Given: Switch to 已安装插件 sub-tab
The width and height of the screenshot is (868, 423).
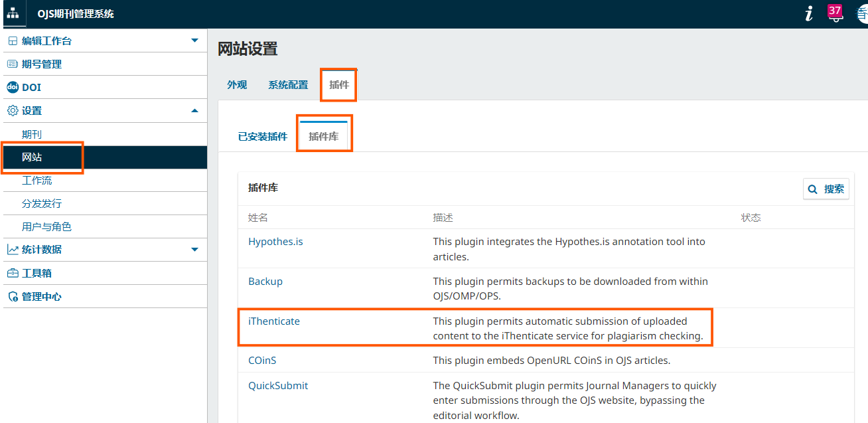Looking at the screenshot, I should pos(263,137).
